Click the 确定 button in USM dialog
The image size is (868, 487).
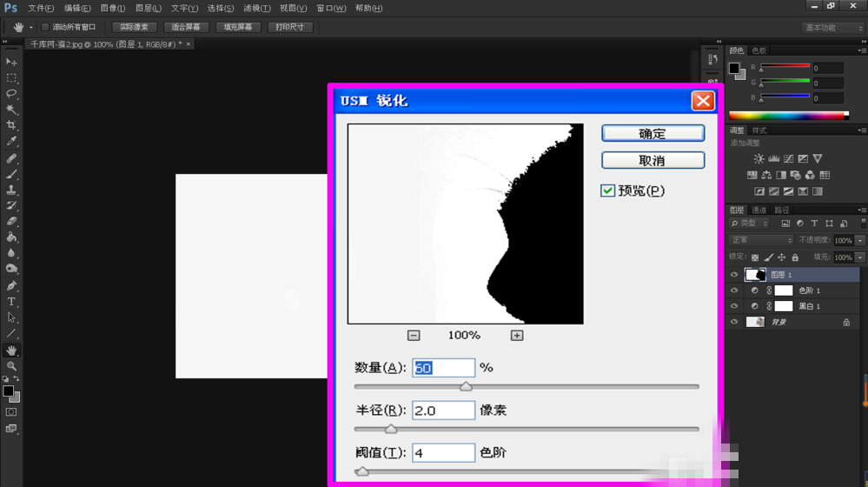653,134
